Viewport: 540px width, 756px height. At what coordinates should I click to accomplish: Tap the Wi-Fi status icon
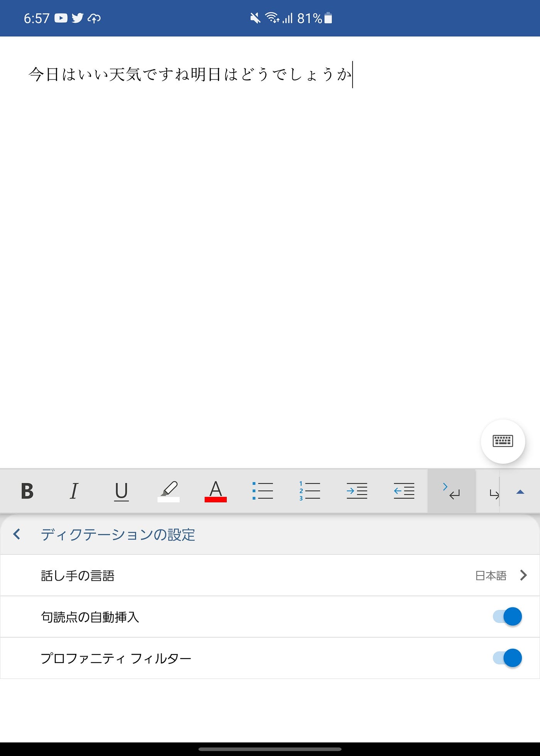272,18
